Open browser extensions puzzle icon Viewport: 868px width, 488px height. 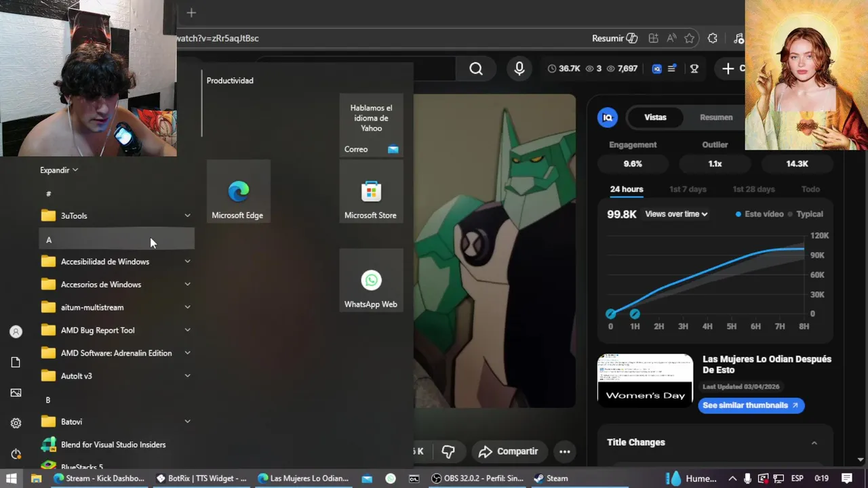pyautogui.click(x=713, y=39)
